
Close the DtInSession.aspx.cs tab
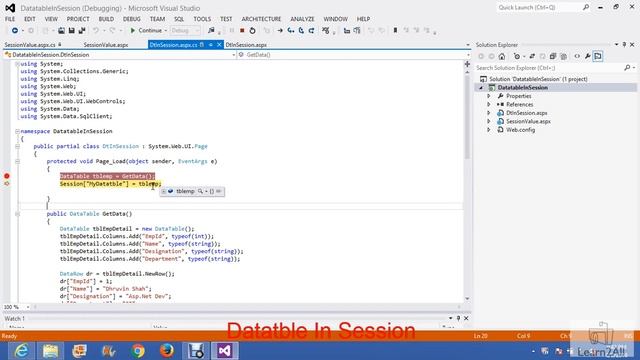point(219,45)
